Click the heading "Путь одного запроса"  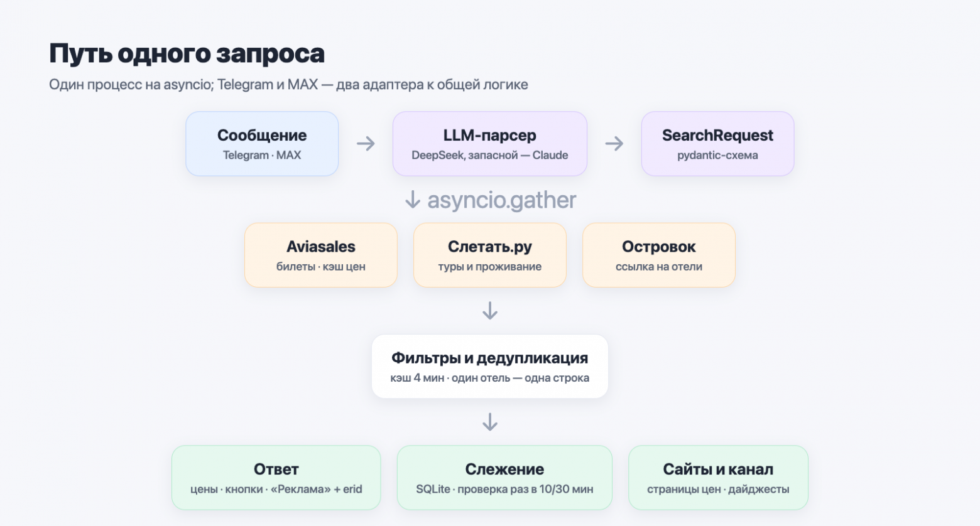point(187,55)
